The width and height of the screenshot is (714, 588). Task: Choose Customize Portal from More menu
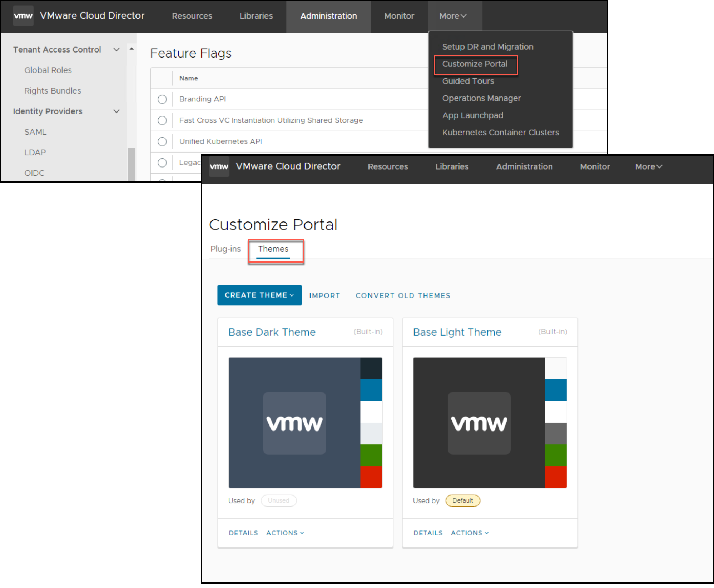point(475,64)
